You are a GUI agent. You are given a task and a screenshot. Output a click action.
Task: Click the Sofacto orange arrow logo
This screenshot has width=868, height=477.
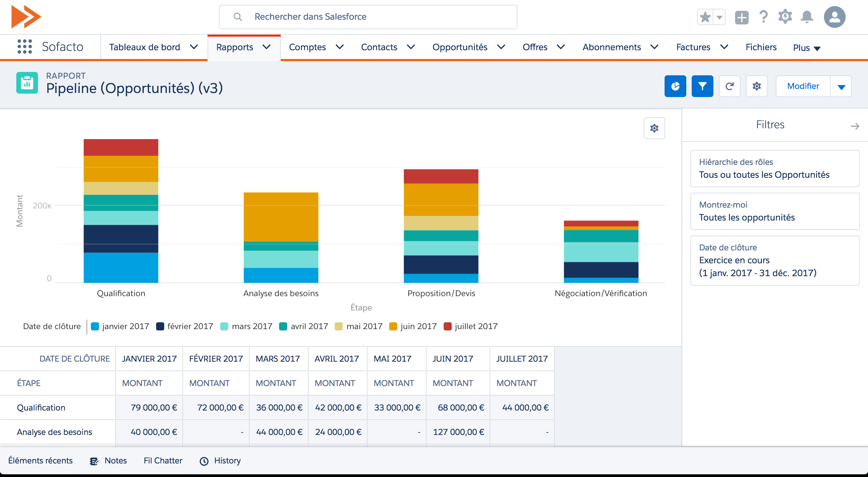(x=26, y=16)
